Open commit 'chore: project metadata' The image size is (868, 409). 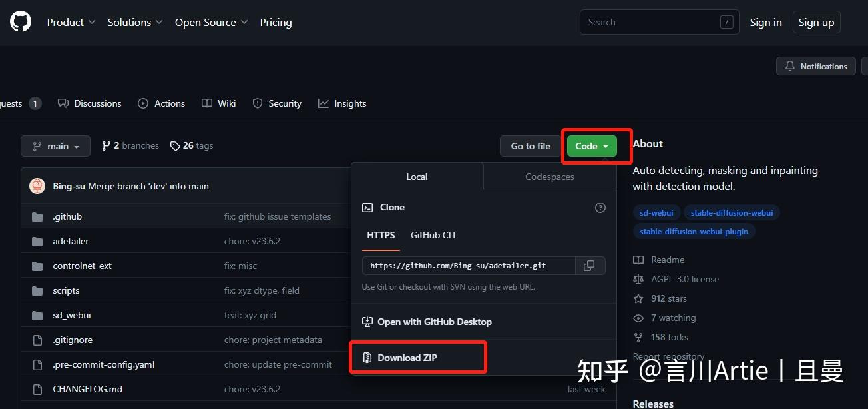(x=273, y=340)
